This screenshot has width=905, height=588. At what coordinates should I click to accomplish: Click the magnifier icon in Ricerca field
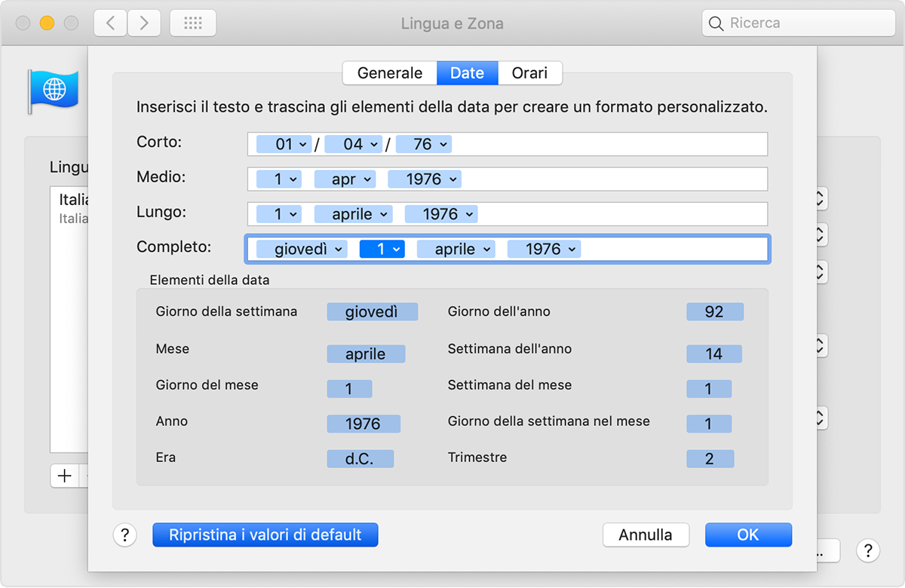[x=715, y=23]
